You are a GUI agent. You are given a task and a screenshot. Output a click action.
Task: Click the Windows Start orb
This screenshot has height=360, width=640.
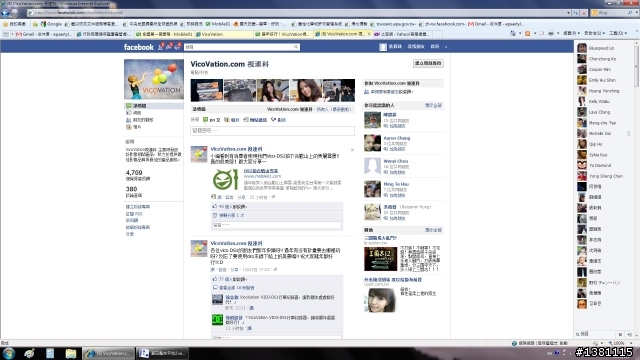coord(9,353)
